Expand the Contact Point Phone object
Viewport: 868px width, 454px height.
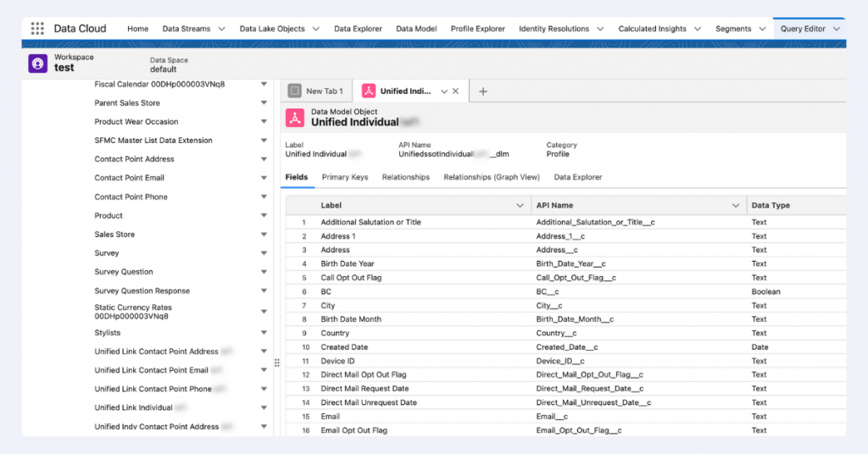click(264, 197)
